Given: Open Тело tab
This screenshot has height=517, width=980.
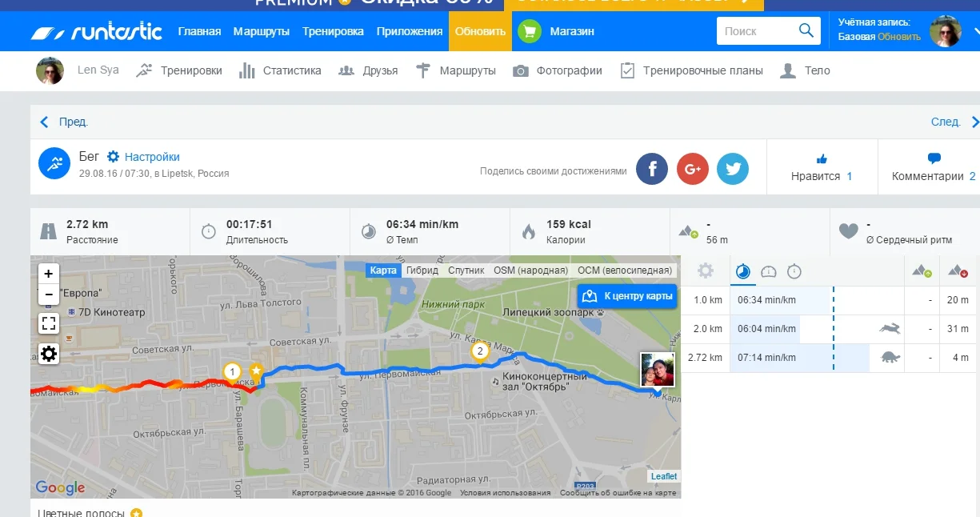Looking at the screenshot, I should click(x=805, y=70).
